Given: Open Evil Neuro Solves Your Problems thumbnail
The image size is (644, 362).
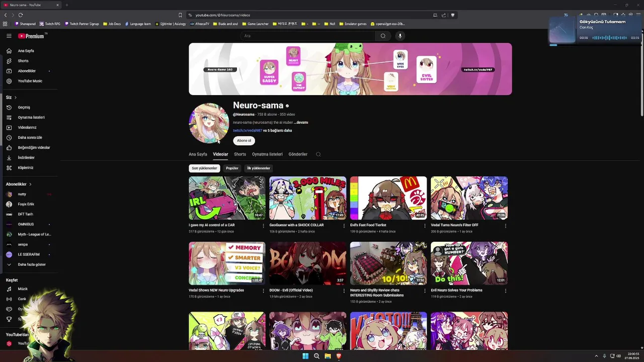Looking at the screenshot, I should [469, 263].
